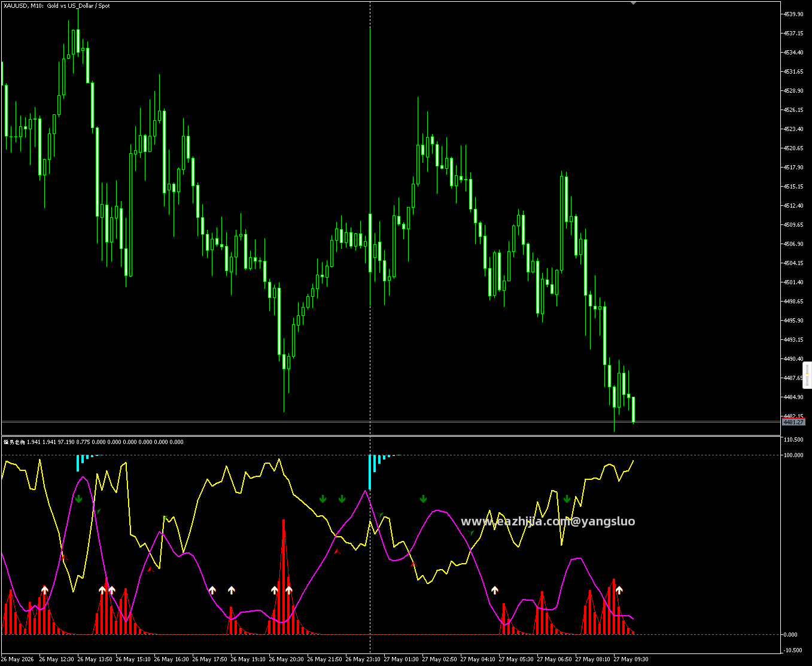Click price scale value 4526.15
Screen dimensions: 812x666
(x=793, y=110)
